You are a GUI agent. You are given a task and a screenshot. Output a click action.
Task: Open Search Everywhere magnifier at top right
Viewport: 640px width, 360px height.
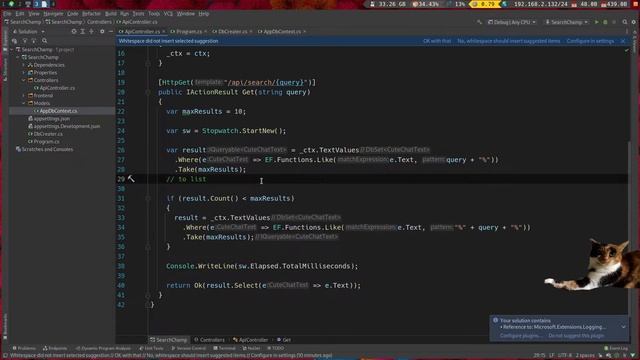[x=625, y=22]
